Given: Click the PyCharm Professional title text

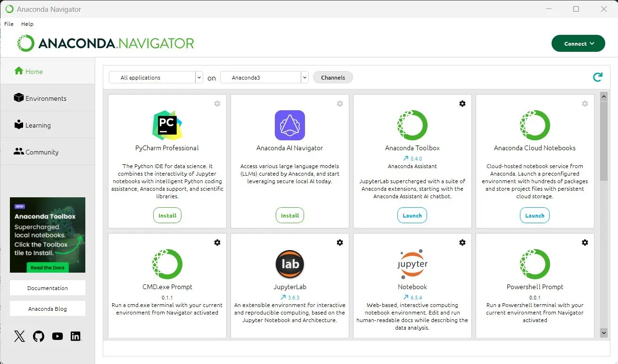Looking at the screenshot, I should click(167, 148).
